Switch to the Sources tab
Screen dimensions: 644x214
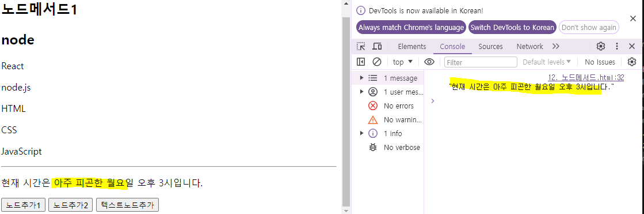point(490,47)
